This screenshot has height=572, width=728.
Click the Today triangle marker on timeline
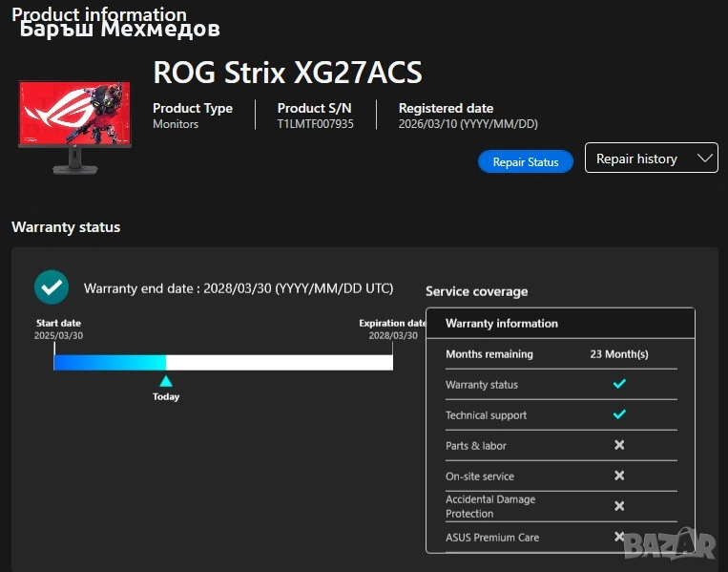click(166, 381)
